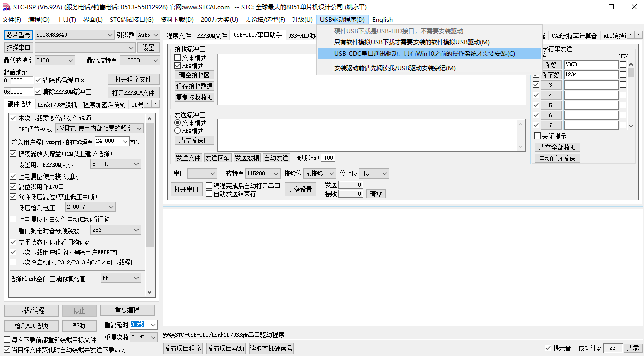This screenshot has height=356, width=644.
Task: Open the English menu
Action: [382, 20]
